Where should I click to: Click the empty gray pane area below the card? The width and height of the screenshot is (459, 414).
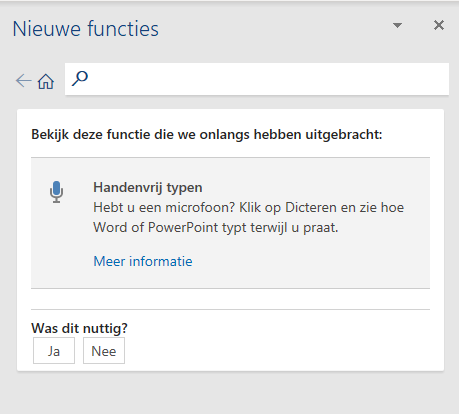coord(230,393)
